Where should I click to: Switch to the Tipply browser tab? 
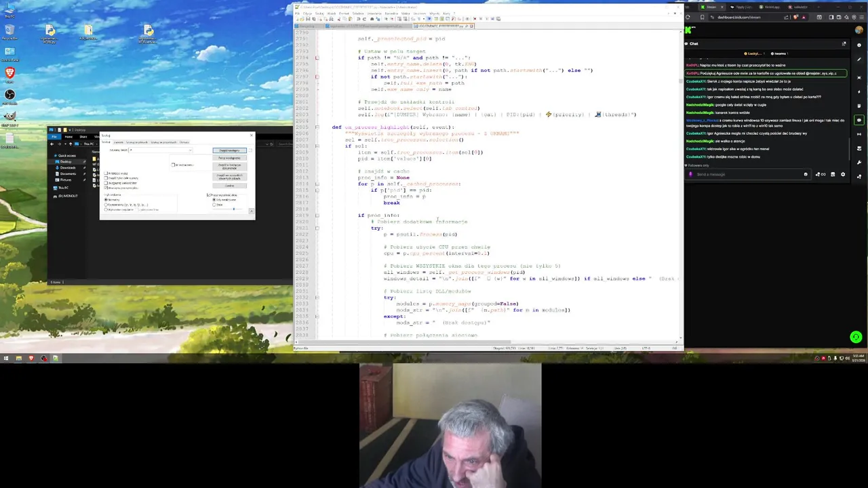coord(741,7)
